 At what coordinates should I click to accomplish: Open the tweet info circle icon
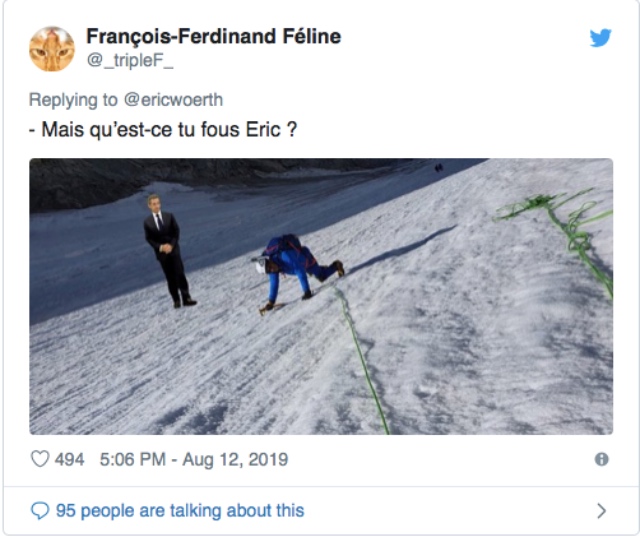pyautogui.click(x=601, y=459)
